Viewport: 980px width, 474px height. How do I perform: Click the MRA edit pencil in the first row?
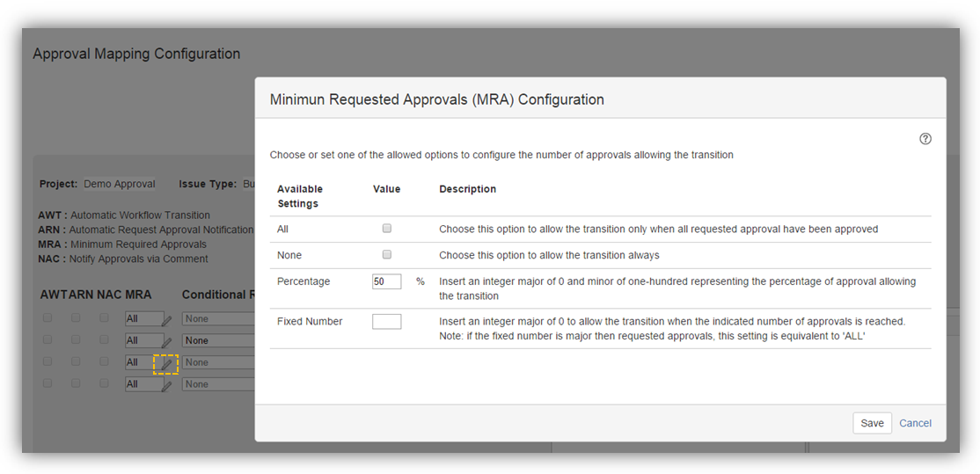167,320
